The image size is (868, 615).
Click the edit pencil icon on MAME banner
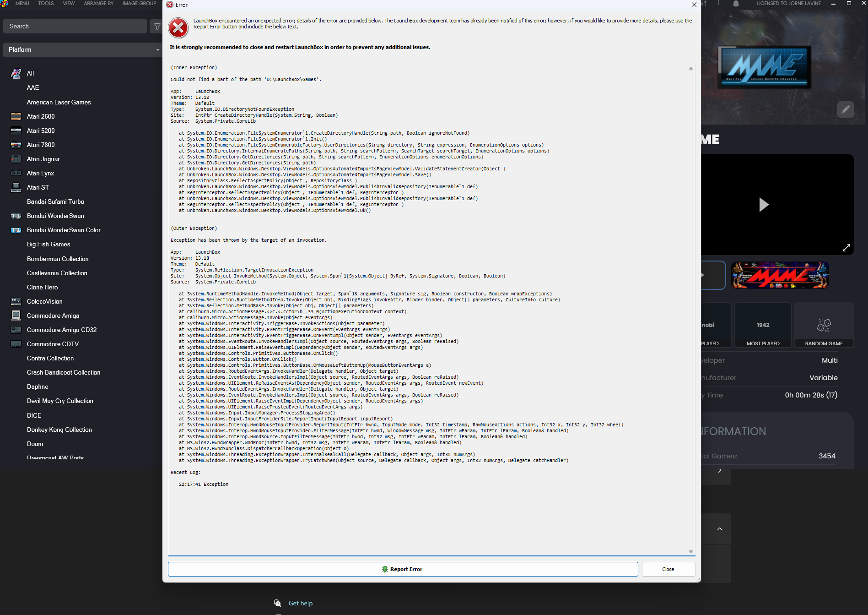pyautogui.click(x=845, y=109)
